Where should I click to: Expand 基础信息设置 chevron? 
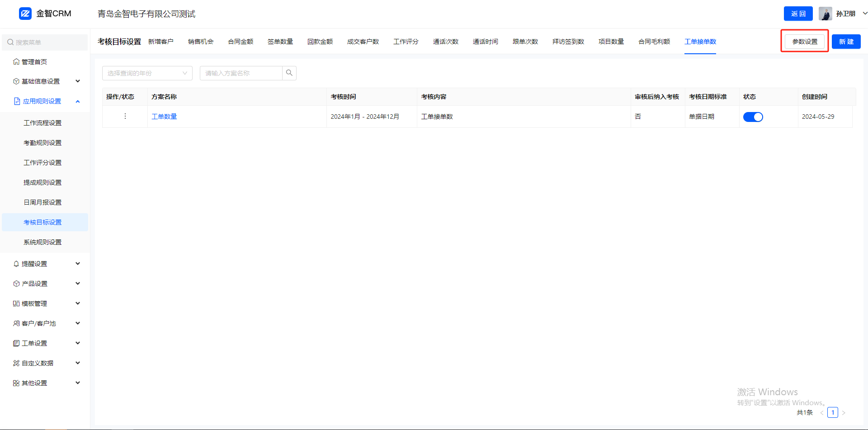[x=78, y=81]
